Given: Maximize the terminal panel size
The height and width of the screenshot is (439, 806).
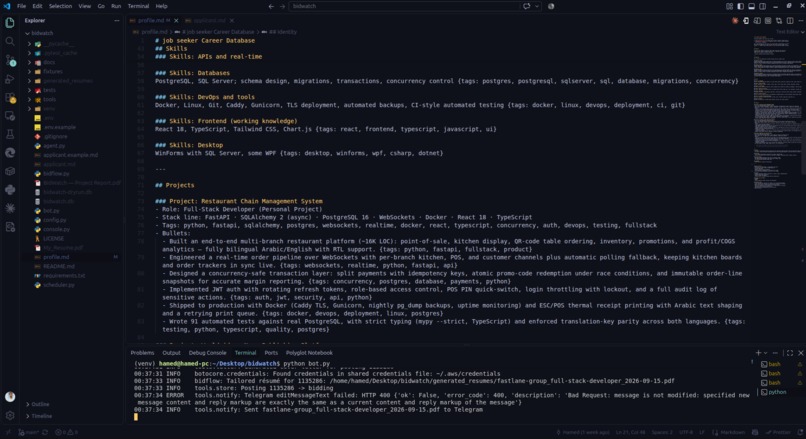Looking at the screenshot, I should click(x=790, y=353).
